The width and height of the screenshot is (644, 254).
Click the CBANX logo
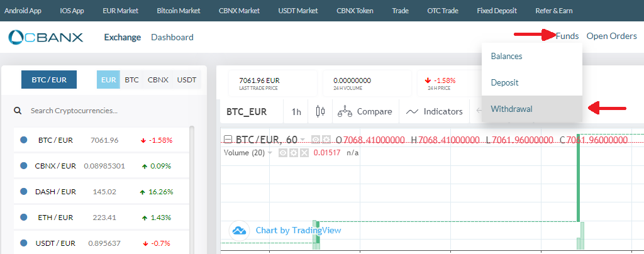[45, 37]
